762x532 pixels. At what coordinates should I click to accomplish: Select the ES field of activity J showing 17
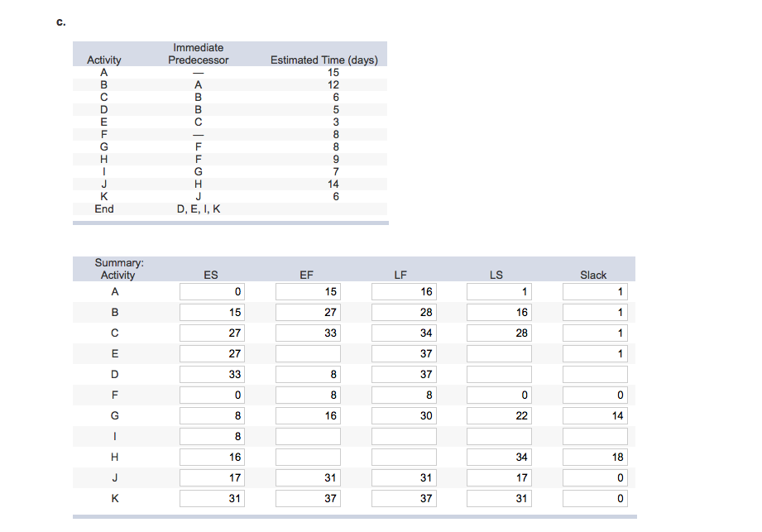212,477
